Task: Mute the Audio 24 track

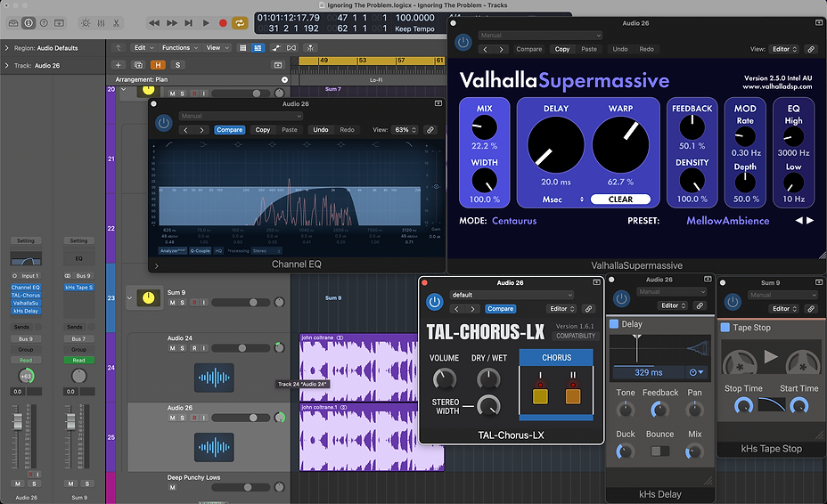Action: tap(173, 348)
